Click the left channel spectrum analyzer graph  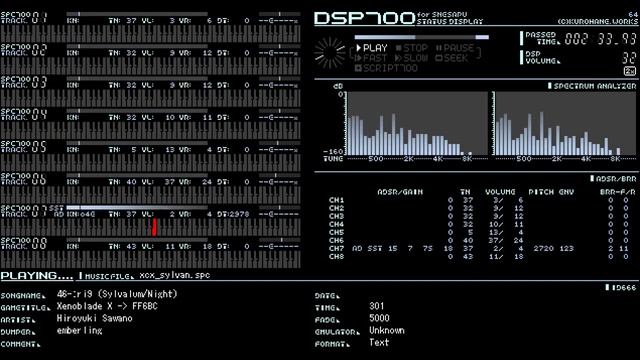click(x=417, y=123)
